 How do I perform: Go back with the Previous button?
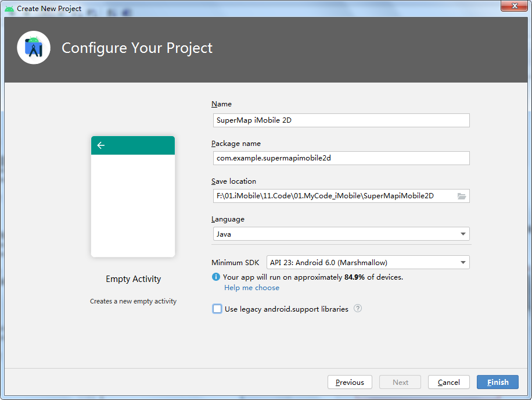pyautogui.click(x=350, y=382)
